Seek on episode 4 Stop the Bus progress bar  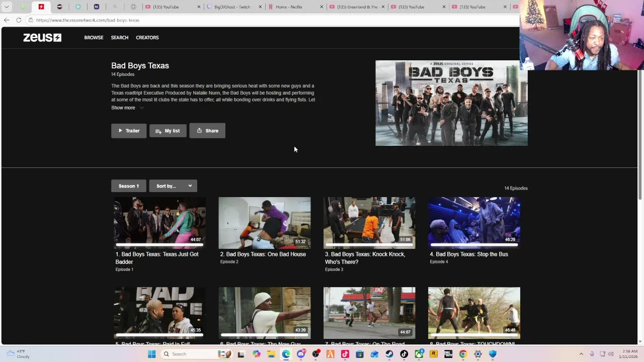(473, 245)
